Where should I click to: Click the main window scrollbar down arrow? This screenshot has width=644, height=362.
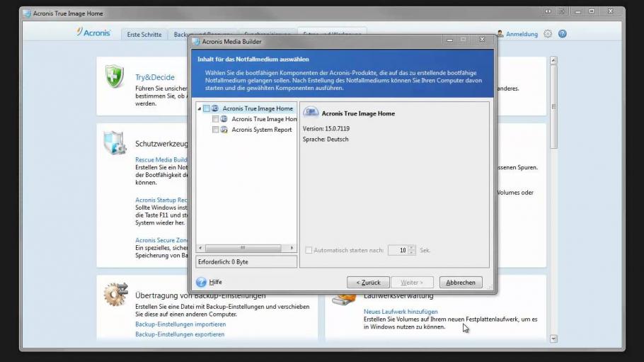coord(553,339)
